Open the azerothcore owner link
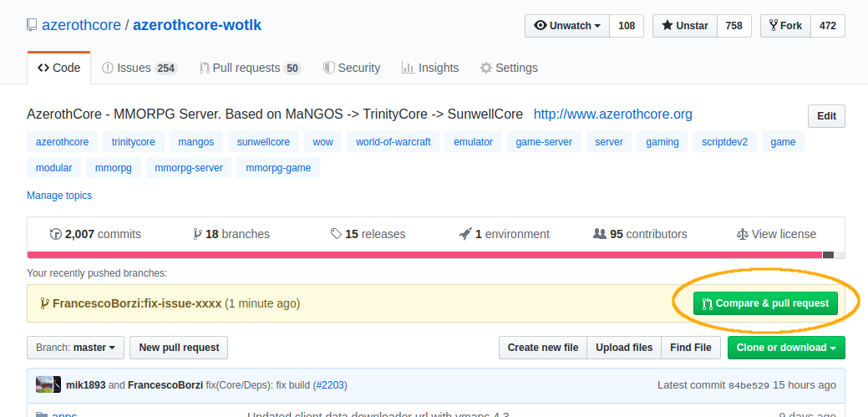Image resolution: width=868 pixels, height=417 pixels. (x=81, y=25)
